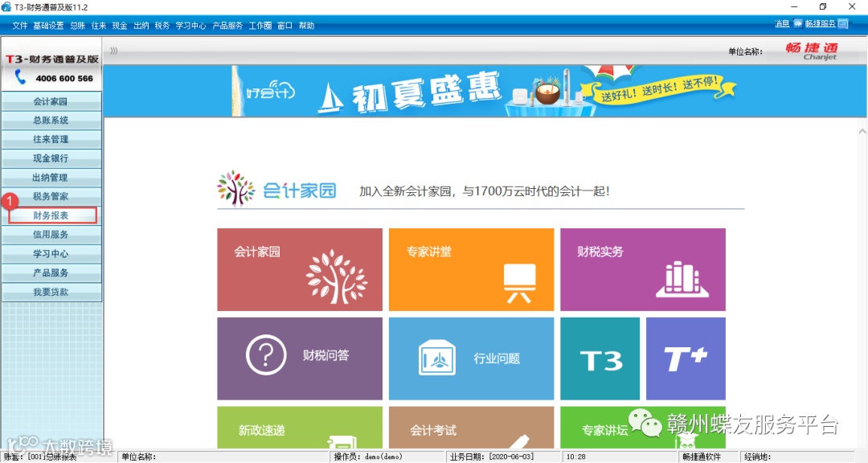Click the books icon on 财税实务 tile
Screen dimensions: 868x463
pos(682,279)
